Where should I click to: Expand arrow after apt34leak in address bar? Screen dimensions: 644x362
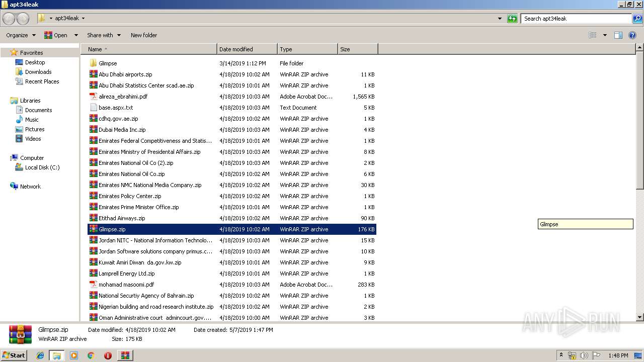coord(83,19)
